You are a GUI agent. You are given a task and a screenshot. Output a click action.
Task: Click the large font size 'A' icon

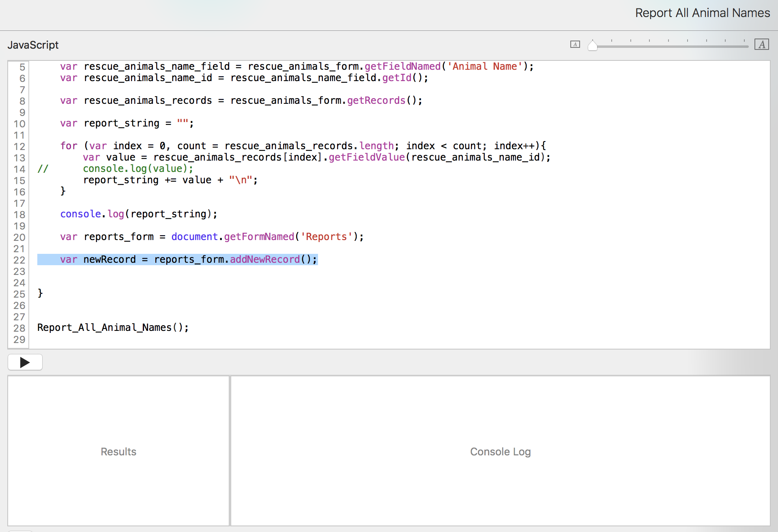[761, 45]
